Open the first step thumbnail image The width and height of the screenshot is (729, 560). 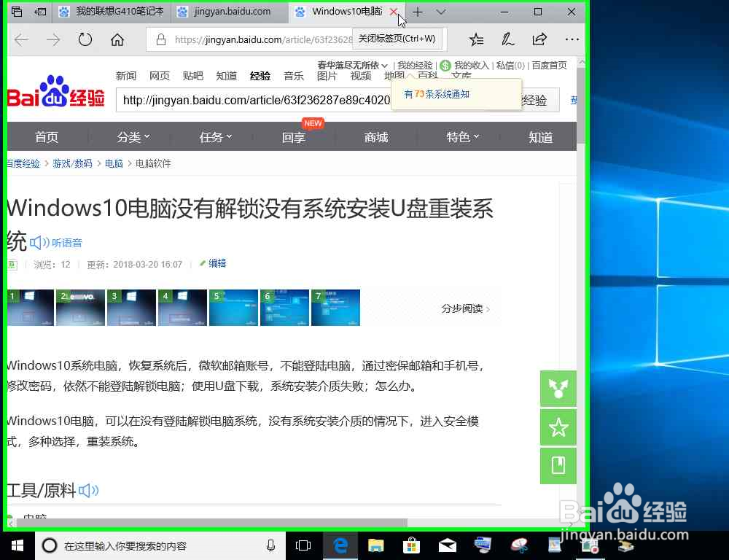29,307
